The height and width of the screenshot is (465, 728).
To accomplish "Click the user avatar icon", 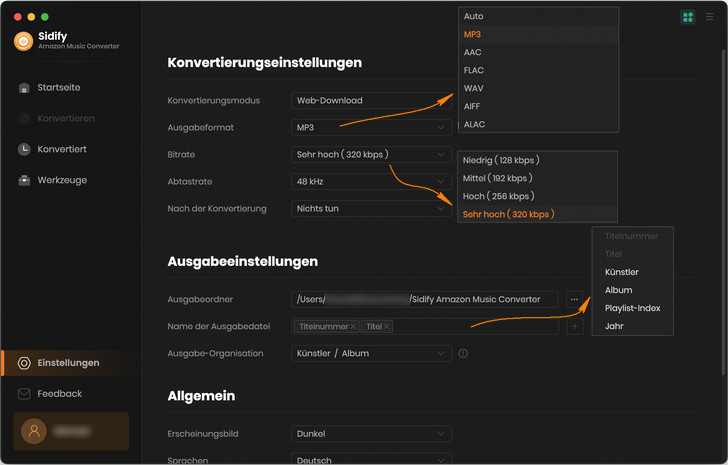I will pyautogui.click(x=34, y=431).
